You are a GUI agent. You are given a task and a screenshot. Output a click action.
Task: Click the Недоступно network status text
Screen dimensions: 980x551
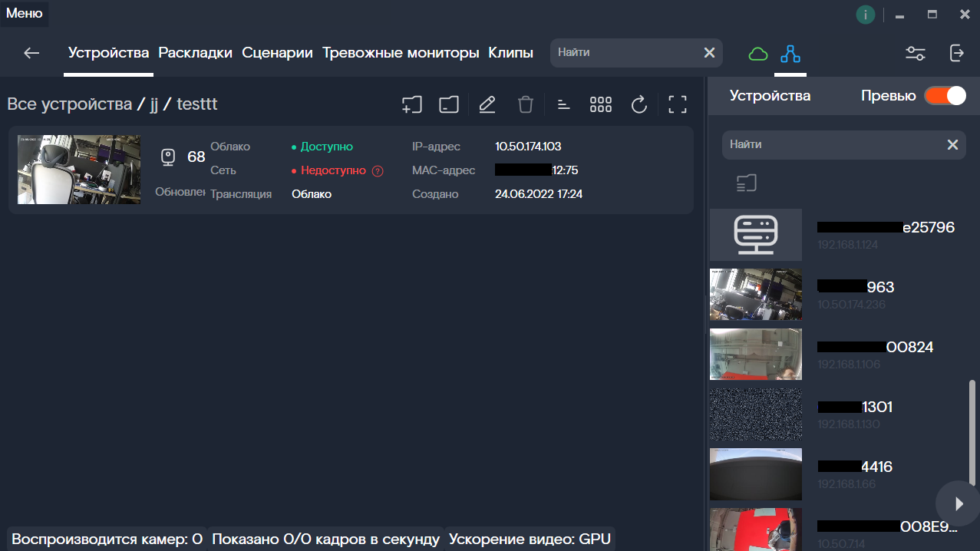333,170
